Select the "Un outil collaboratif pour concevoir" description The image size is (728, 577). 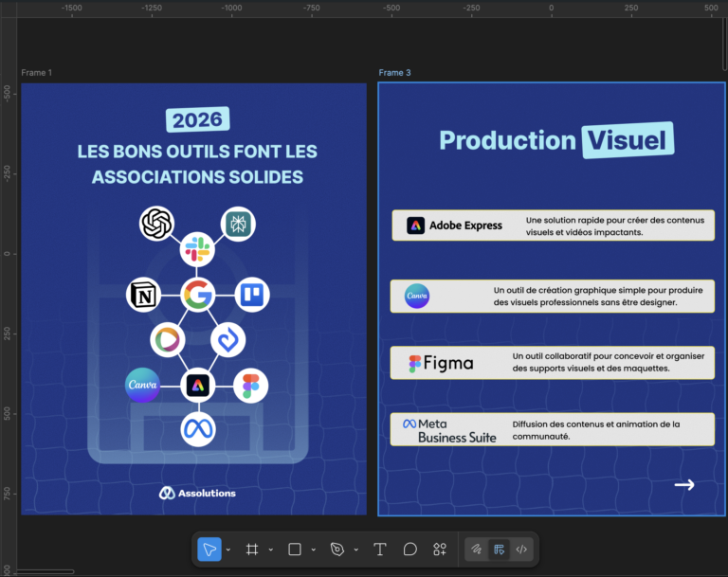pos(609,362)
